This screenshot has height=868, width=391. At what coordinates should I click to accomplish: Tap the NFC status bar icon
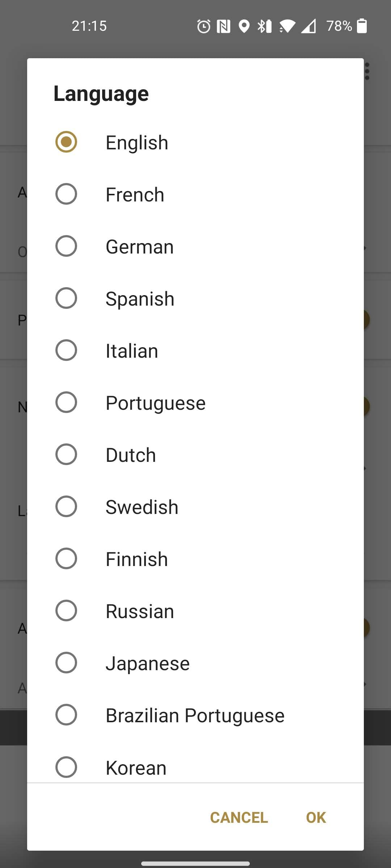223,26
